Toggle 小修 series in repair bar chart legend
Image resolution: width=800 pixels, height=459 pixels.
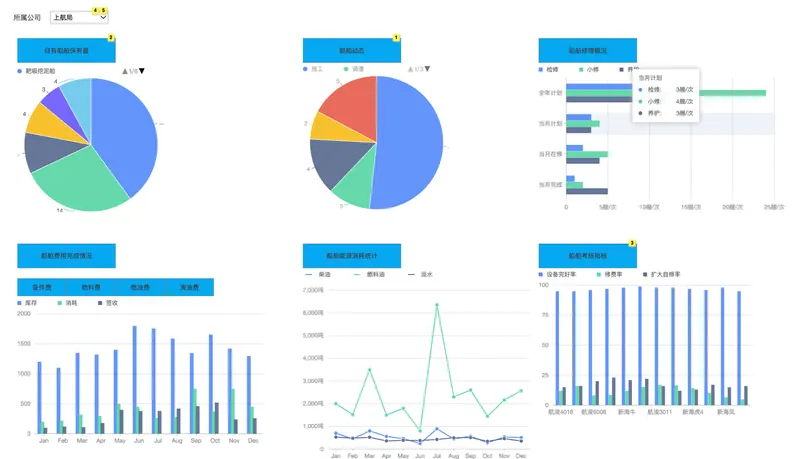[589, 69]
